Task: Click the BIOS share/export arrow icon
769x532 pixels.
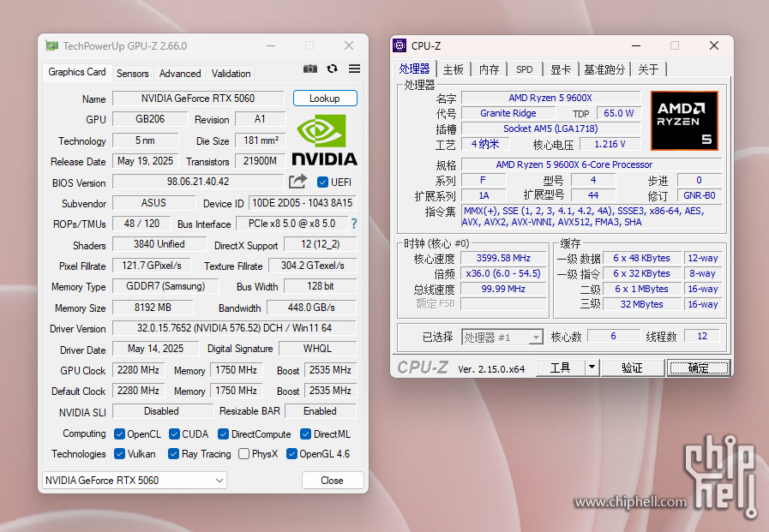Action: [x=297, y=182]
